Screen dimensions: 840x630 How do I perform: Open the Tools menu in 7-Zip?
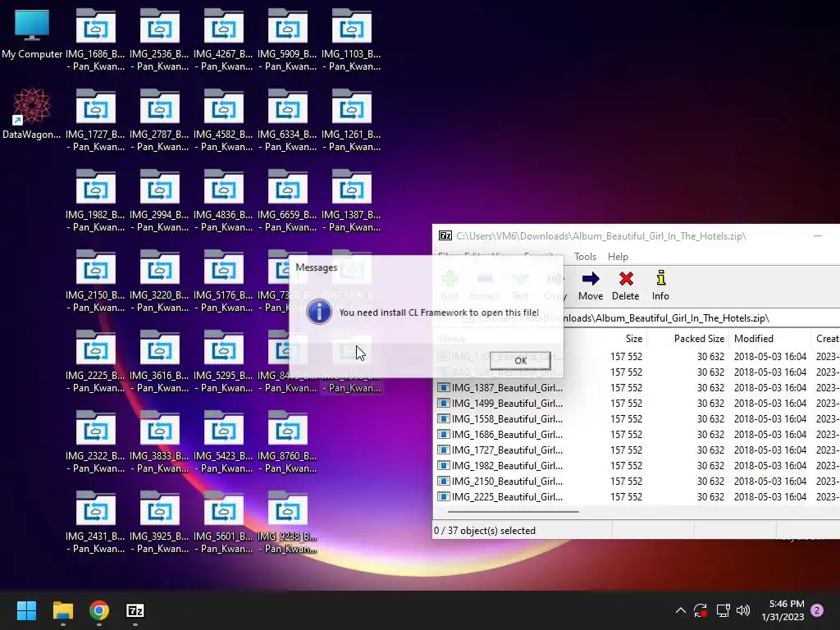[x=585, y=257]
